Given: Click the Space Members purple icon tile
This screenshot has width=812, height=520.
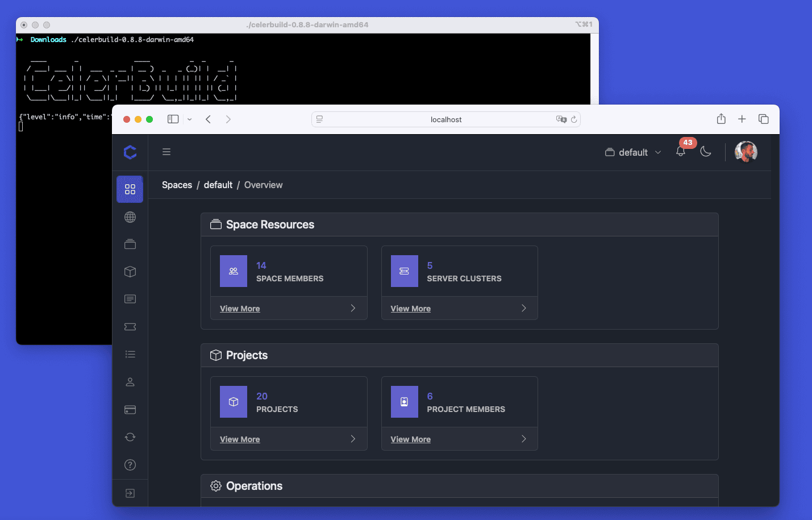Looking at the screenshot, I should (234, 271).
